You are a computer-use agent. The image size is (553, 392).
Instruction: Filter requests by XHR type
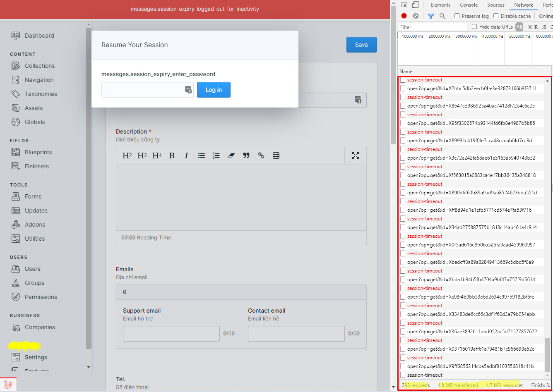coord(533,27)
